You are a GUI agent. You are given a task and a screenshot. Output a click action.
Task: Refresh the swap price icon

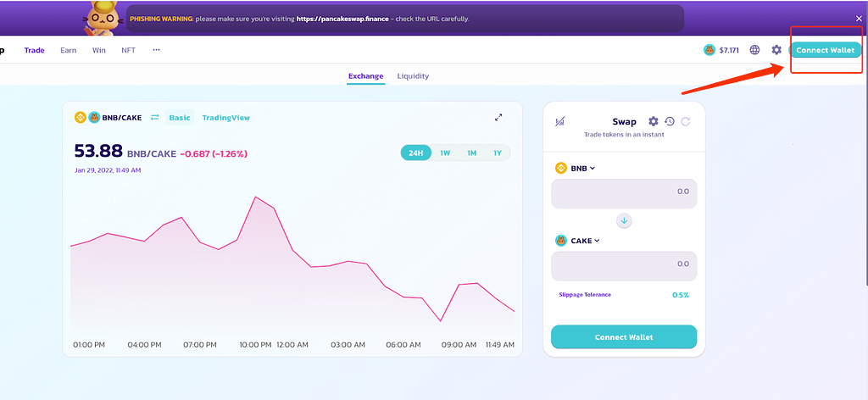tap(685, 121)
